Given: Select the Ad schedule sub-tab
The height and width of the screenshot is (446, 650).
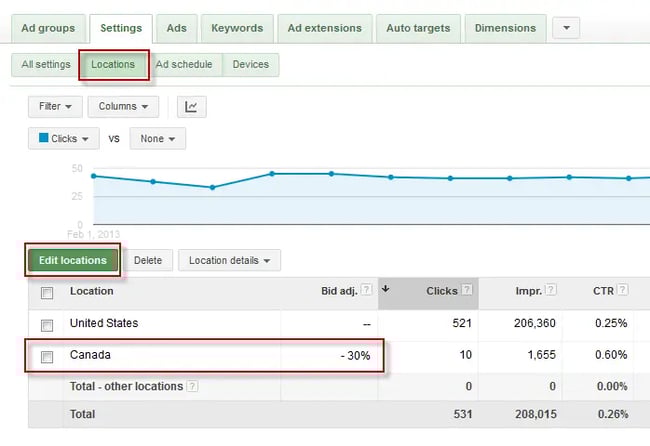Looking at the screenshot, I should (x=184, y=65).
